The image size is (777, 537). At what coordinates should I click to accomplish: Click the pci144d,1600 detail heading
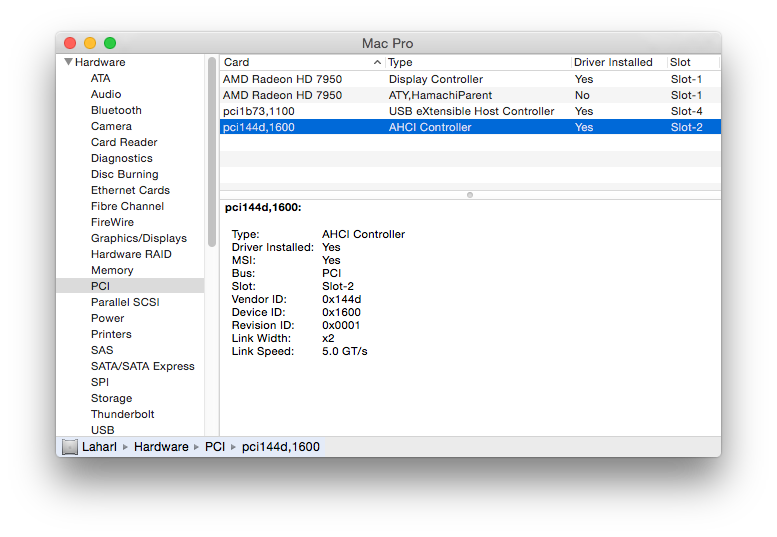tap(263, 208)
